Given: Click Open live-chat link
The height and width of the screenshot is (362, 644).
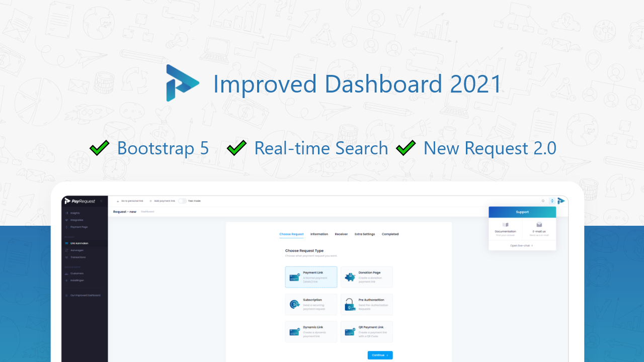Looking at the screenshot, I should [521, 246].
